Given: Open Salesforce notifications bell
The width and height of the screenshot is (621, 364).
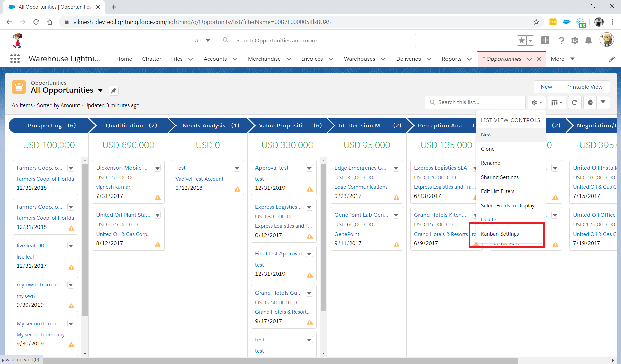Looking at the screenshot, I should pyautogui.click(x=588, y=40).
